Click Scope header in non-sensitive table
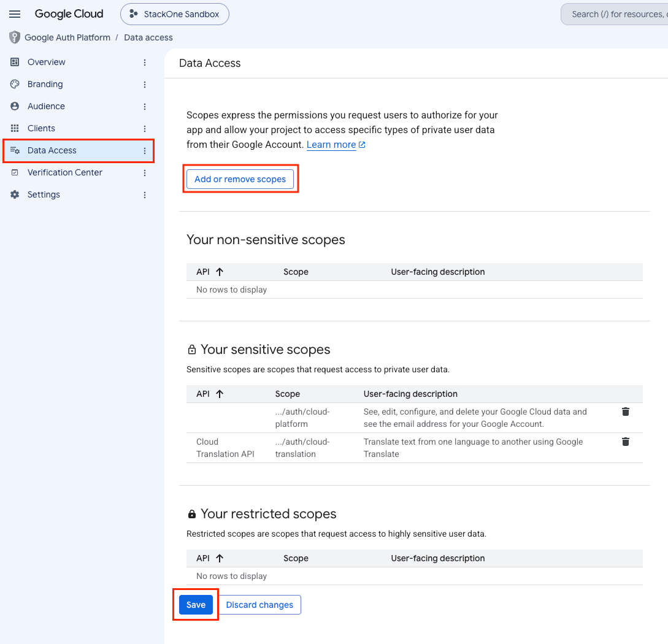Viewport: 668px width, 644px height. [x=296, y=272]
